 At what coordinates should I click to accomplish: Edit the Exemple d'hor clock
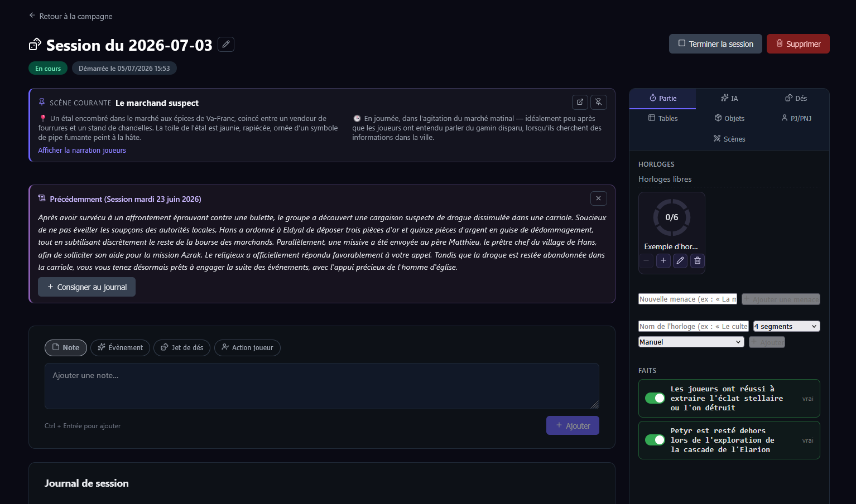[680, 260]
